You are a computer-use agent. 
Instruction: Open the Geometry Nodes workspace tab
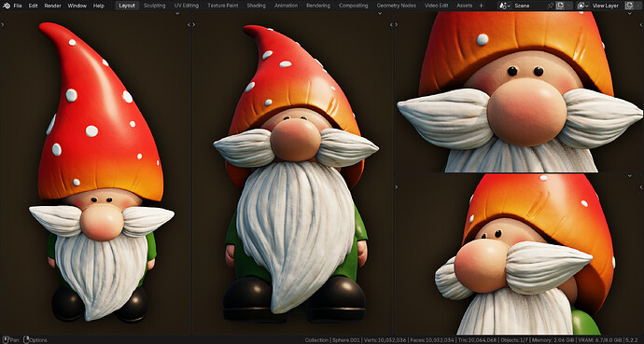click(397, 6)
